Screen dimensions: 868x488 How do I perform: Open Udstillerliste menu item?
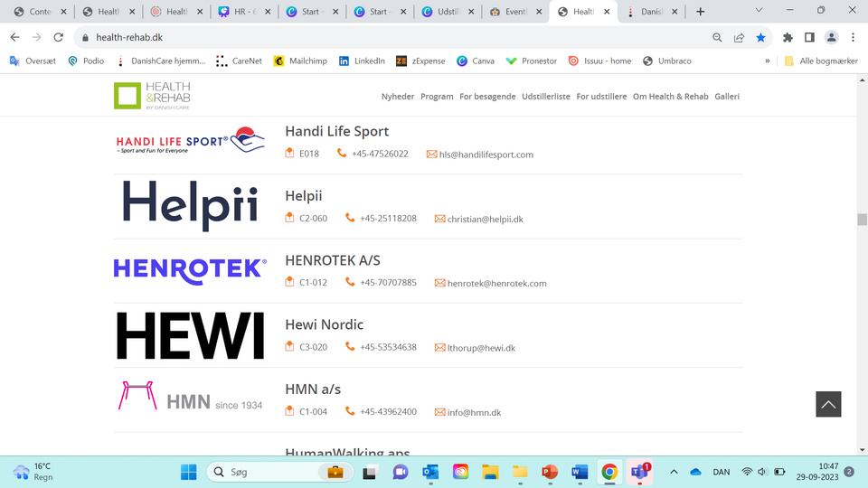pos(546,97)
